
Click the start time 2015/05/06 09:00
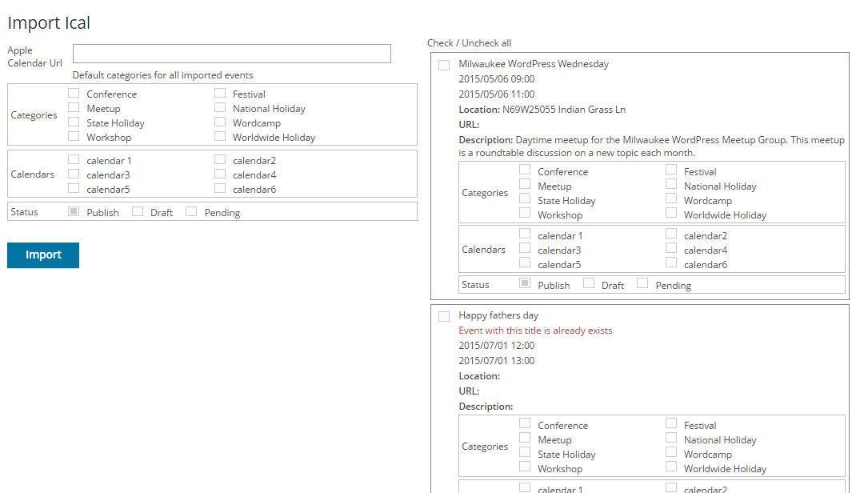click(x=497, y=79)
